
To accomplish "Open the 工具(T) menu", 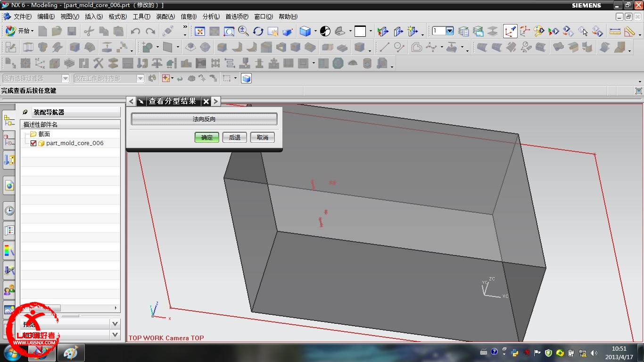I will click(x=141, y=16).
